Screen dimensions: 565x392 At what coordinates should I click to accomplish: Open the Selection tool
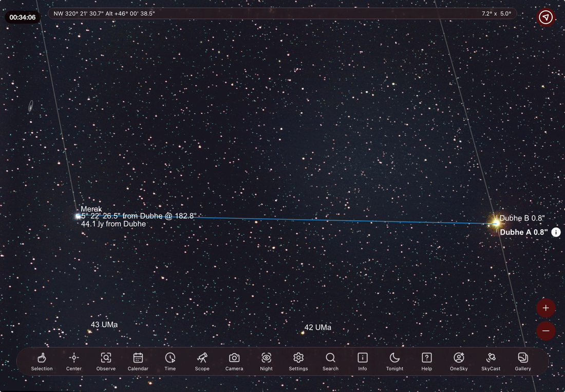[x=42, y=361]
